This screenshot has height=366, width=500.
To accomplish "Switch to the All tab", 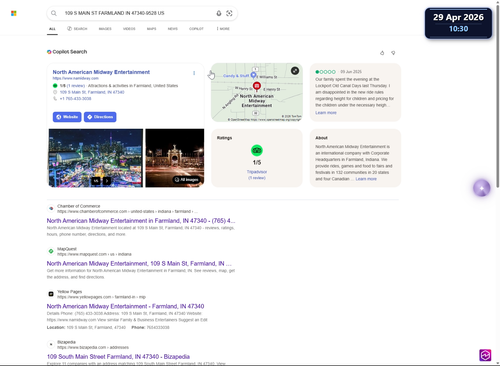I will 52,29.
